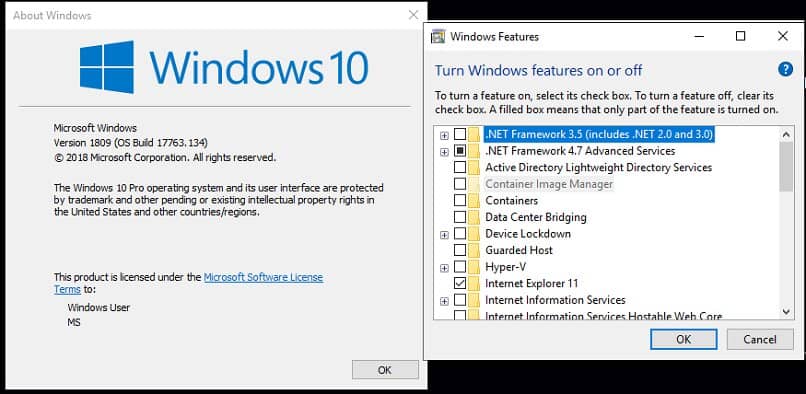Screen dimensions: 806x394
Task: Click the folder icon beside Hyper-V
Action: click(x=474, y=266)
